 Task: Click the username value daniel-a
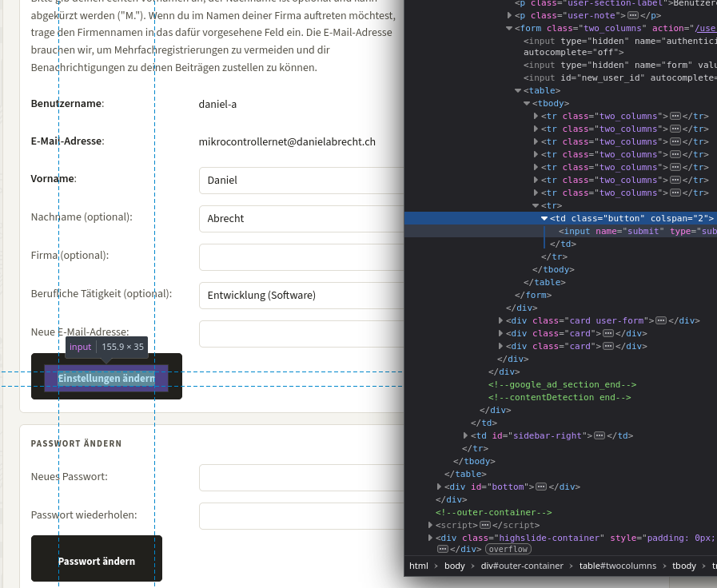[x=217, y=104]
